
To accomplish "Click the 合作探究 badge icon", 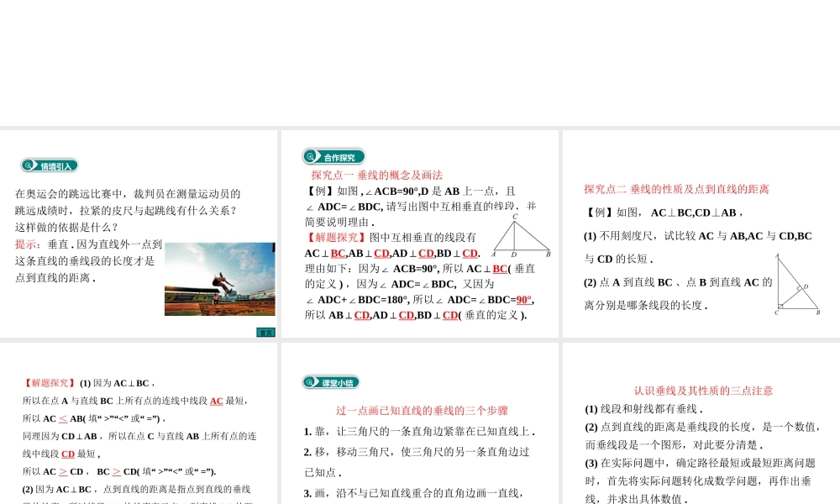I will click(333, 157).
